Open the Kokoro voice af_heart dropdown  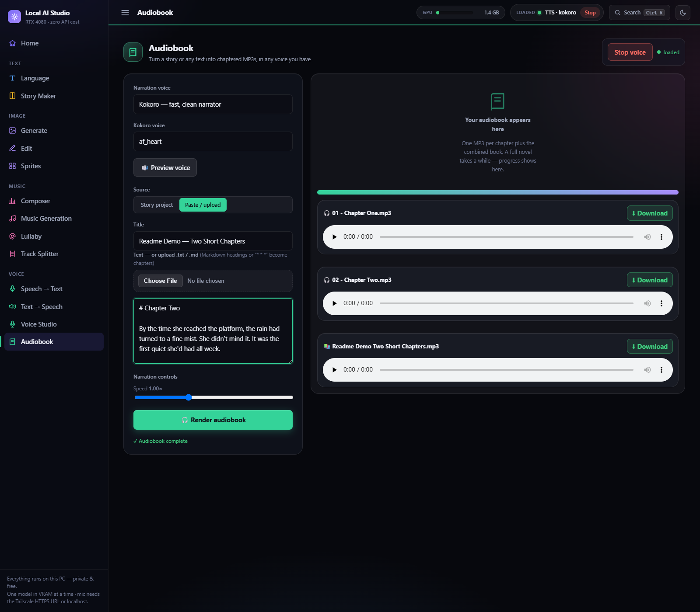213,142
